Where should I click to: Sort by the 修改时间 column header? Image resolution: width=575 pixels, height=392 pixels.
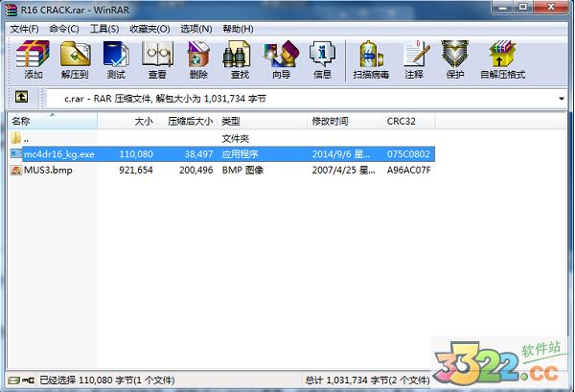pos(345,121)
